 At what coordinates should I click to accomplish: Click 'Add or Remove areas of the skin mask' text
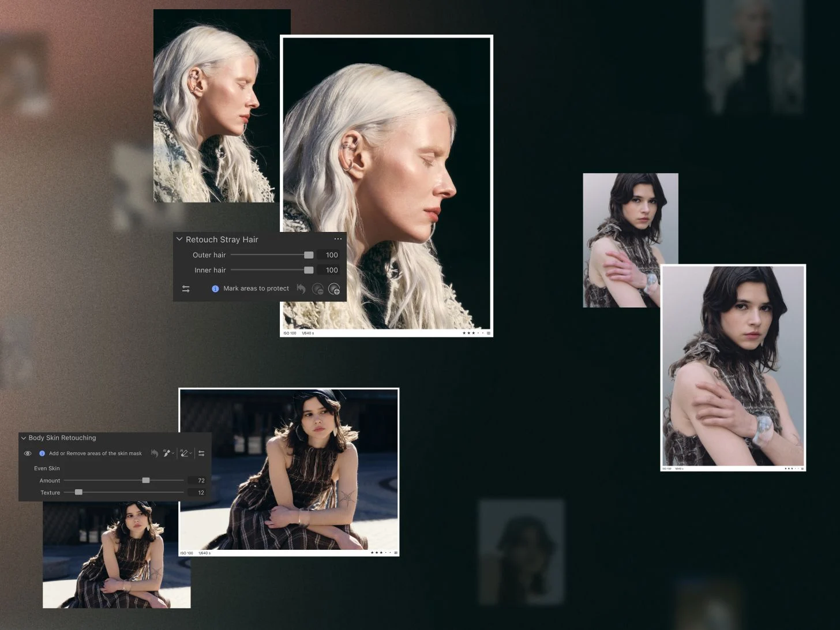tap(95, 453)
